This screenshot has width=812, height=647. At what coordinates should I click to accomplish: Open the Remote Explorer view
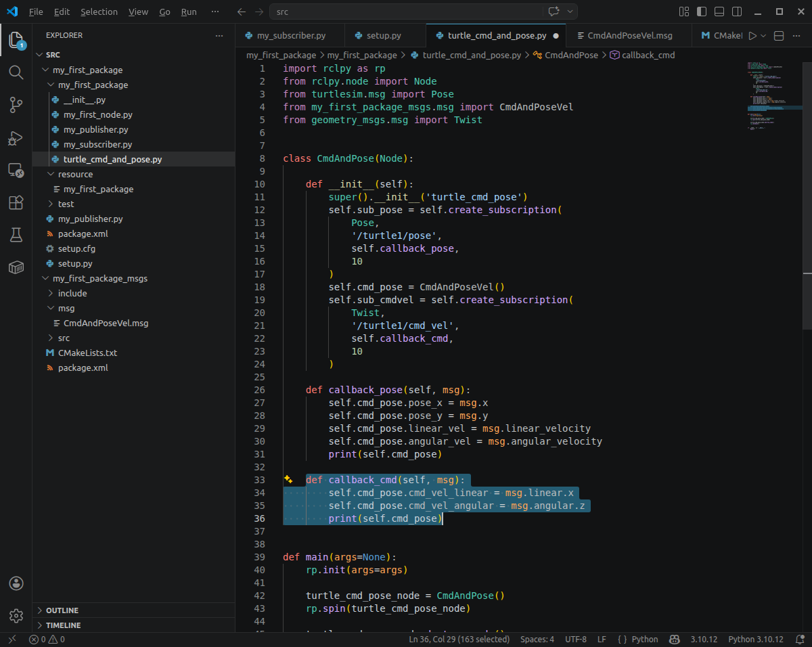16,170
